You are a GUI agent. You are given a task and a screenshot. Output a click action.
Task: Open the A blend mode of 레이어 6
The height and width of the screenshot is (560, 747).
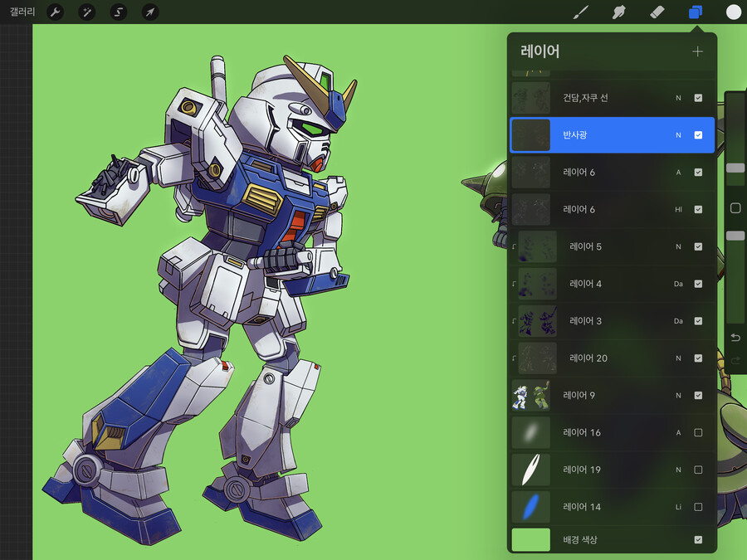[x=678, y=173]
